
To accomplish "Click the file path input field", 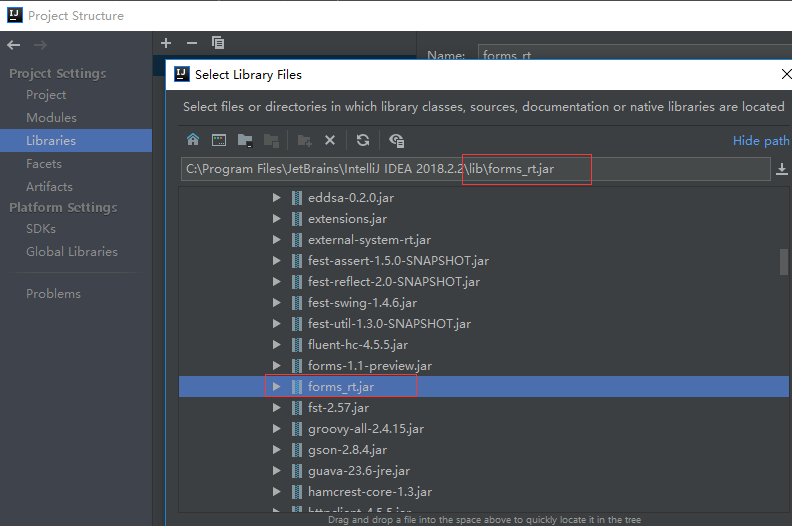I will pos(475,169).
